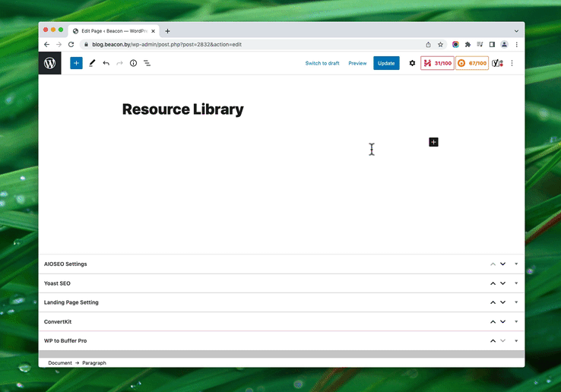
Task: Open the Chrome profile avatar
Action: point(504,44)
